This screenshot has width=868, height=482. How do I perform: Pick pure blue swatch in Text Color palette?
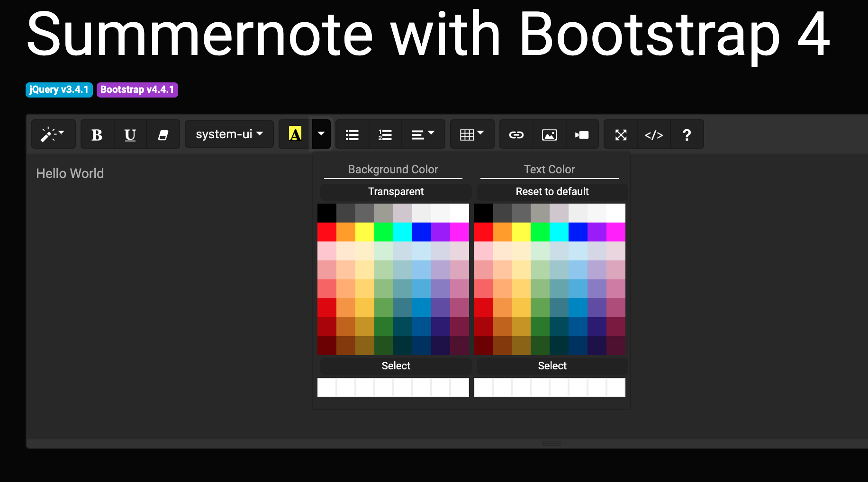[x=578, y=232]
